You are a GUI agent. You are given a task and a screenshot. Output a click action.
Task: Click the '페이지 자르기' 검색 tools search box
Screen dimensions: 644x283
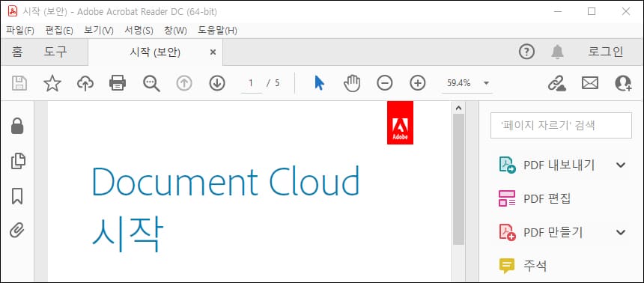coord(561,125)
